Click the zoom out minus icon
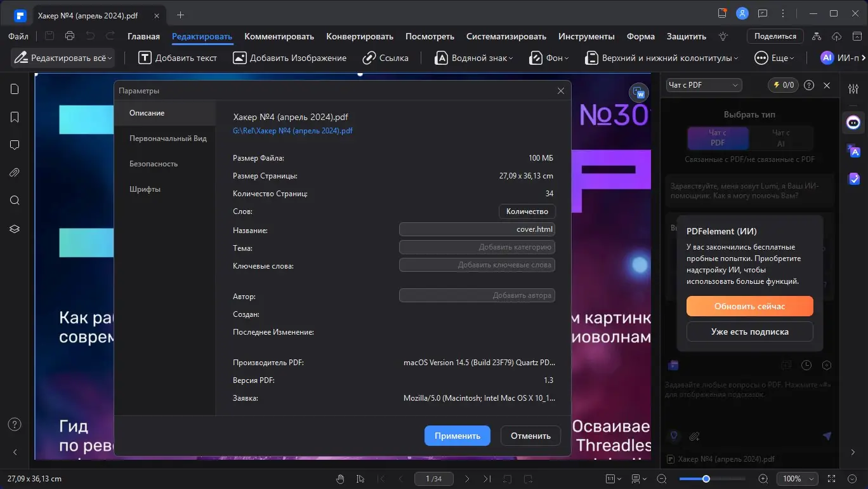This screenshot has width=868, height=489. (662, 479)
